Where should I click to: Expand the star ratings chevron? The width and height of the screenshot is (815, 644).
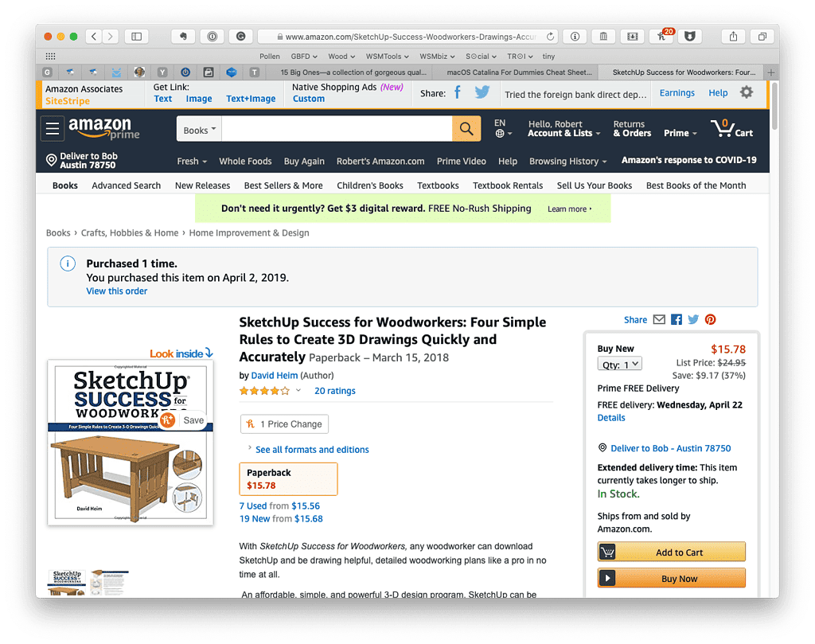click(298, 390)
